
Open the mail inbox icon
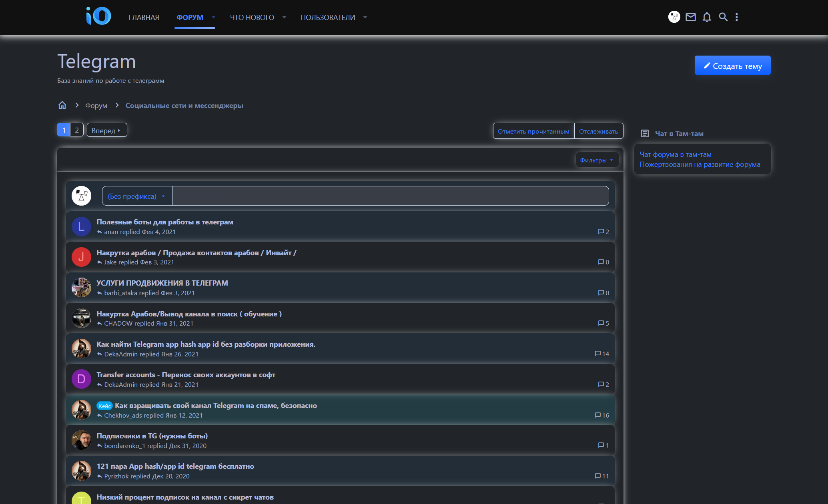(690, 17)
